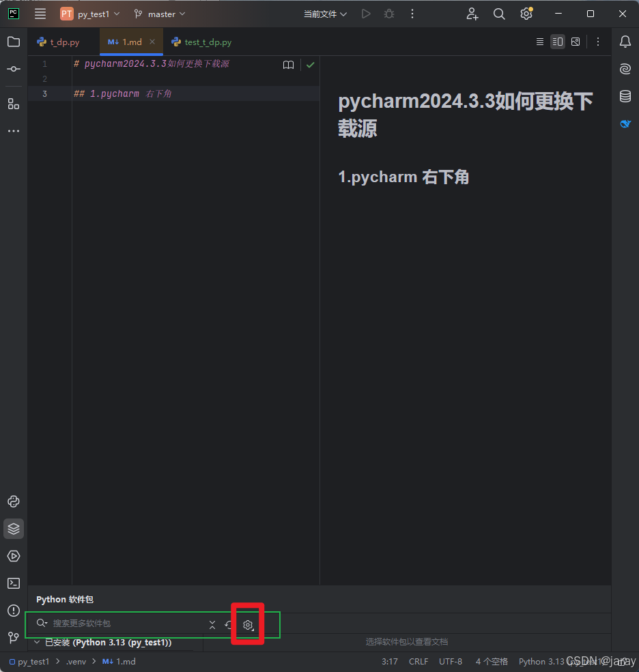Switch to the test_t_dp.py tab
Screen dimensions: 639x672
pyautogui.click(x=202, y=42)
